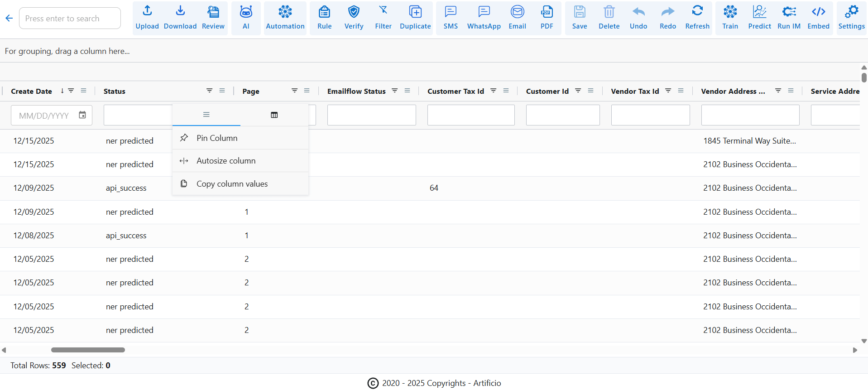Select Pin Column in the menu
Viewport: 868px width, 390px height.
[240, 138]
